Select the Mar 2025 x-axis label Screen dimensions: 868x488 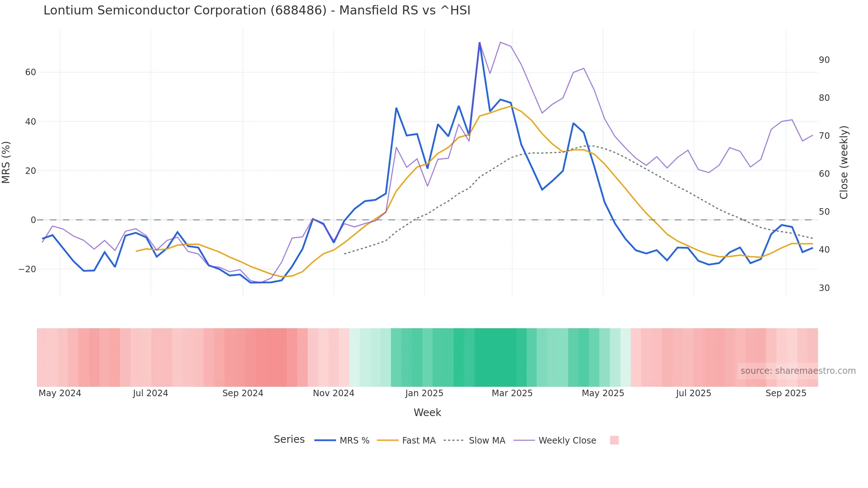pyautogui.click(x=512, y=393)
